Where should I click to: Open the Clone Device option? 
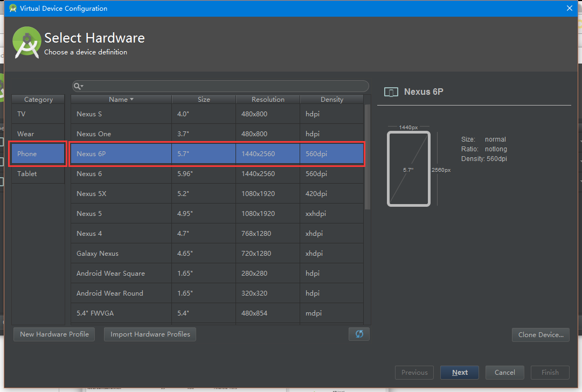[541, 334]
